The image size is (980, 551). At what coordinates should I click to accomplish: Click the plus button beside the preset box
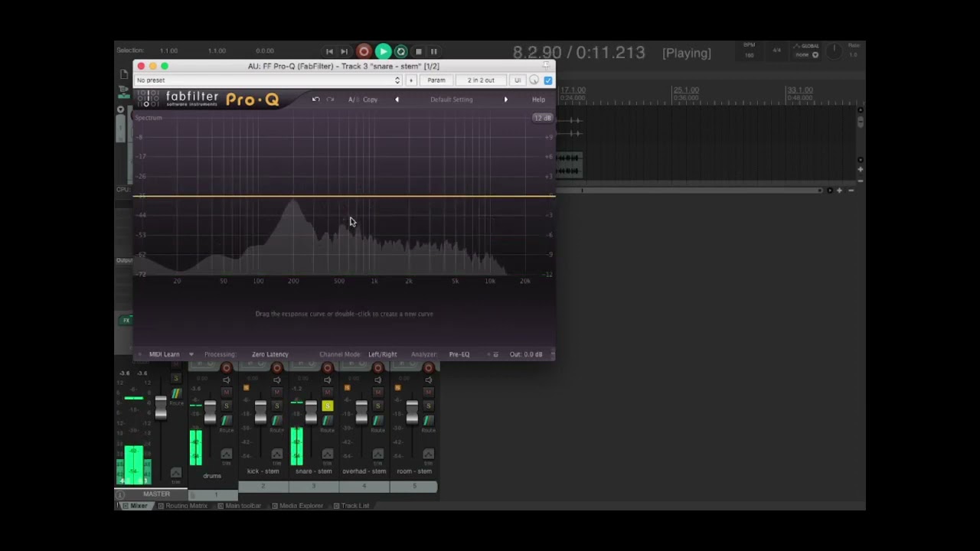click(411, 80)
